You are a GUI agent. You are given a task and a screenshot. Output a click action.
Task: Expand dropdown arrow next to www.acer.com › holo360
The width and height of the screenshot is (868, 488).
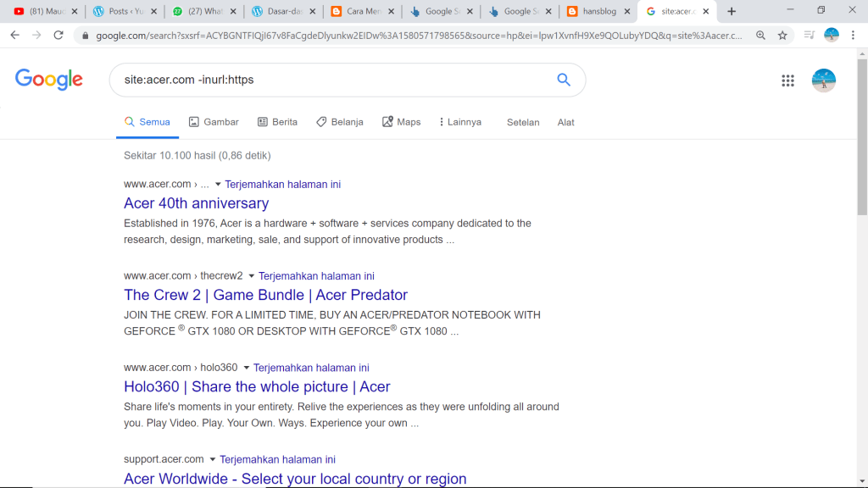coord(246,368)
